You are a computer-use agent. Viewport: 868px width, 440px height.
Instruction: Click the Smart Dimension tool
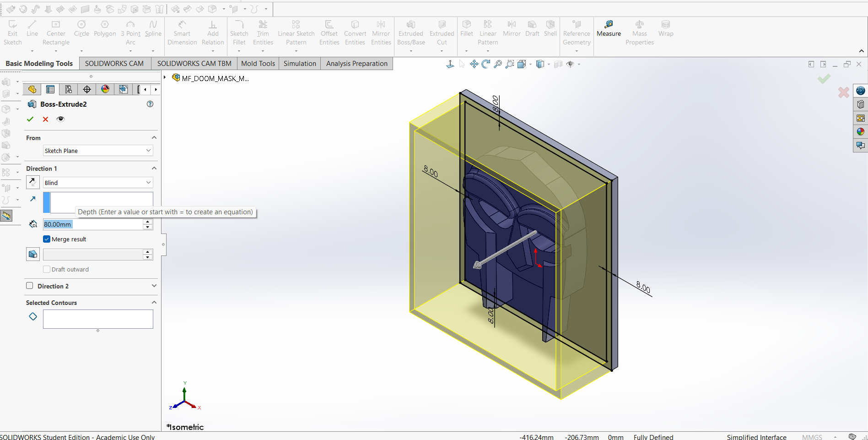(182, 33)
